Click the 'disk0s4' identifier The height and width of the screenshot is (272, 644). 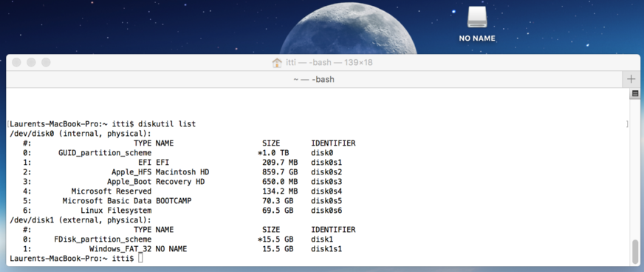coord(326,191)
